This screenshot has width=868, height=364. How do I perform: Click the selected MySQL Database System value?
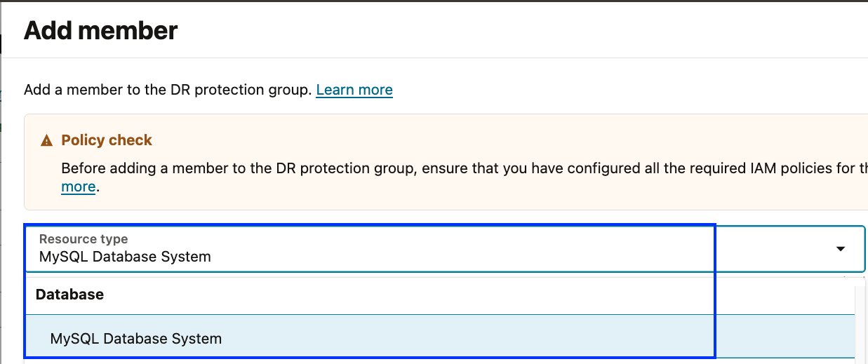[x=125, y=257]
